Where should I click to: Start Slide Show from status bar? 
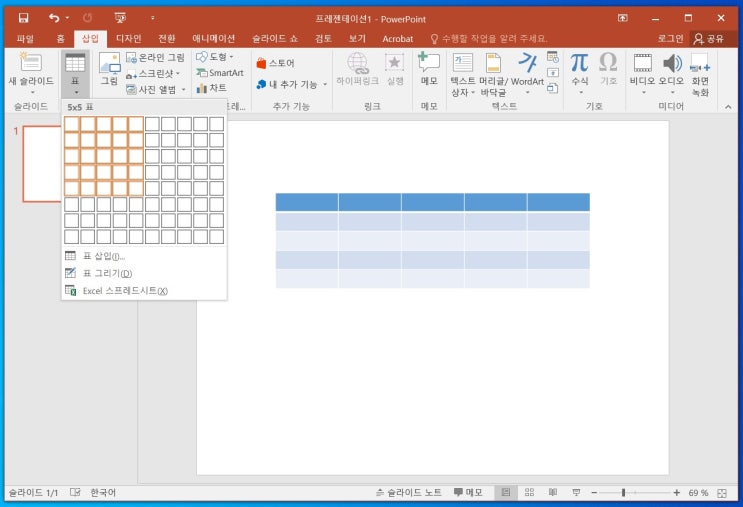pos(576,493)
